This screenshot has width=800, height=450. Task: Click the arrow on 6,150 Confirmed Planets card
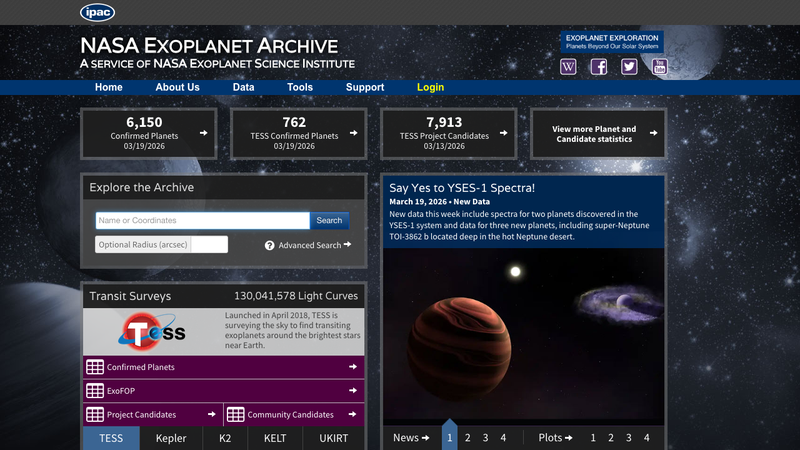[x=204, y=133]
